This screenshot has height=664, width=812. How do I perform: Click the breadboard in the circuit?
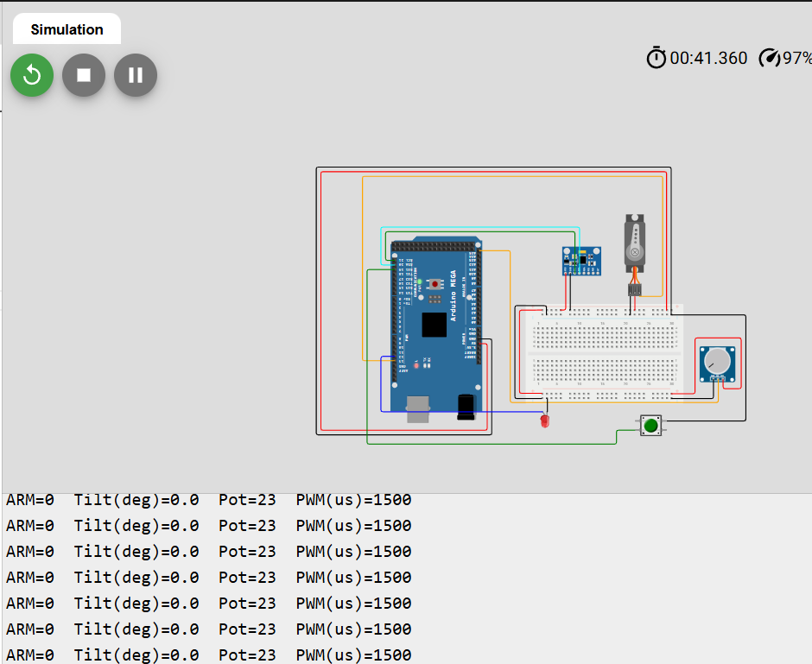(x=605, y=354)
